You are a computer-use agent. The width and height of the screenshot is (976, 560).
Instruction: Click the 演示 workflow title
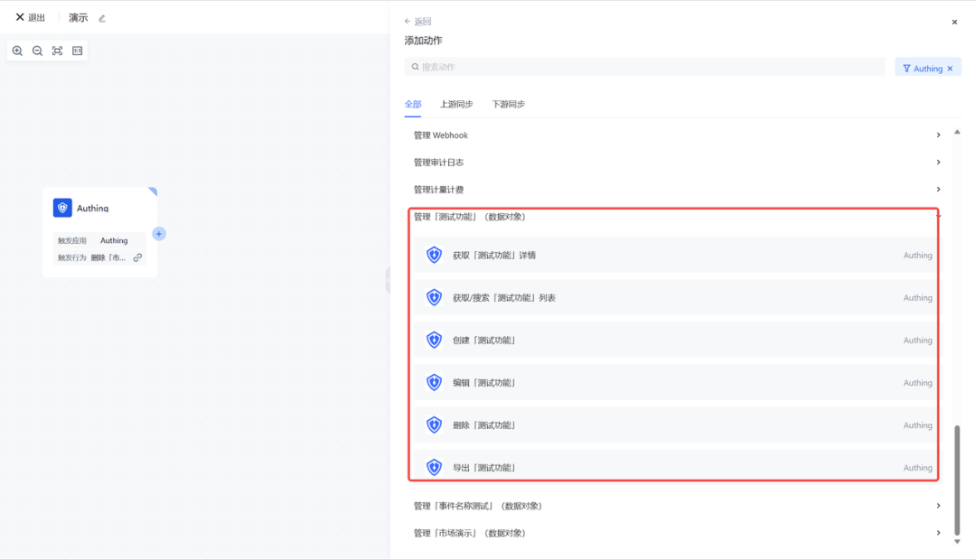(x=79, y=18)
